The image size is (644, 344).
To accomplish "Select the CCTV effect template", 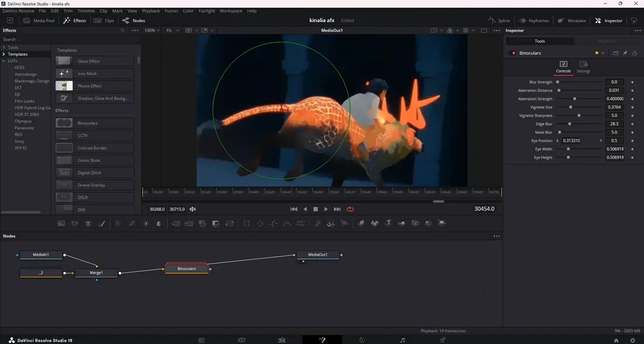I will (x=95, y=136).
